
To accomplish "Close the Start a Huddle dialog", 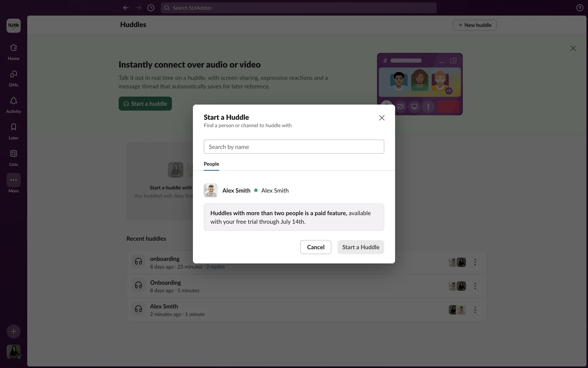I will [x=382, y=118].
